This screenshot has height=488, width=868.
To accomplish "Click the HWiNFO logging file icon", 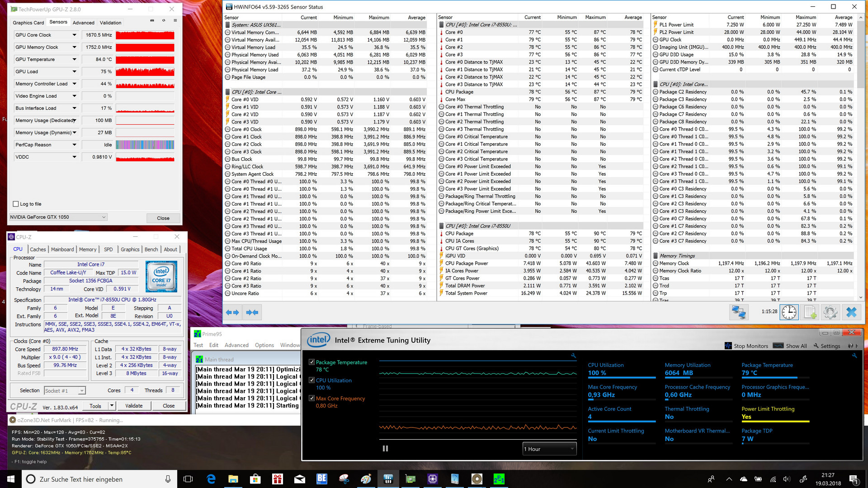I will click(x=810, y=312).
